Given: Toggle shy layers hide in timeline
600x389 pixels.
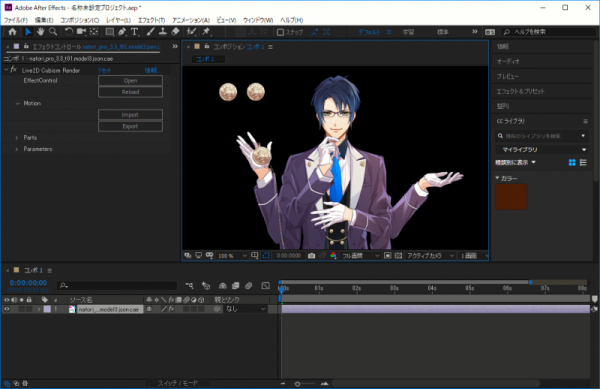Looking at the screenshot, I should coord(223,286).
